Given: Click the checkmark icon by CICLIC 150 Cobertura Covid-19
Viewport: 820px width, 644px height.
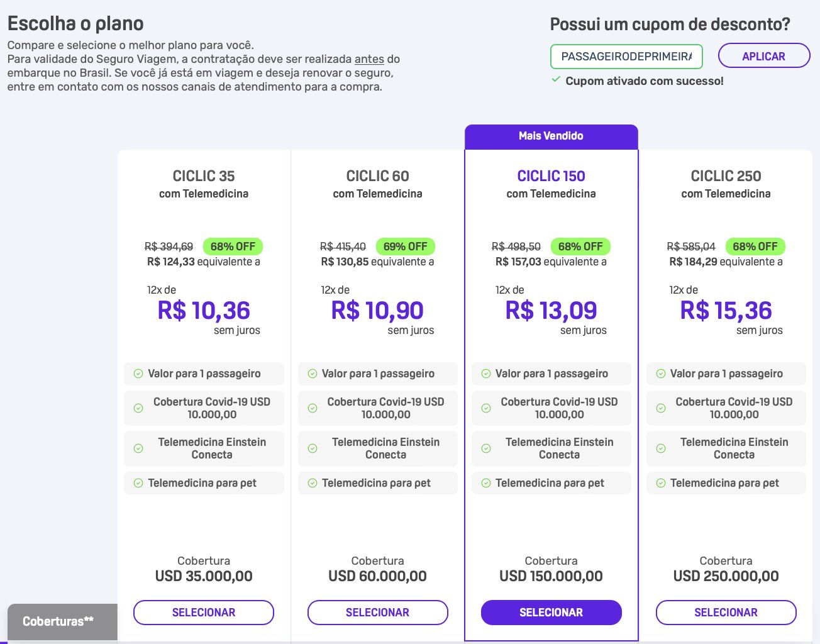Looking at the screenshot, I should (486, 408).
